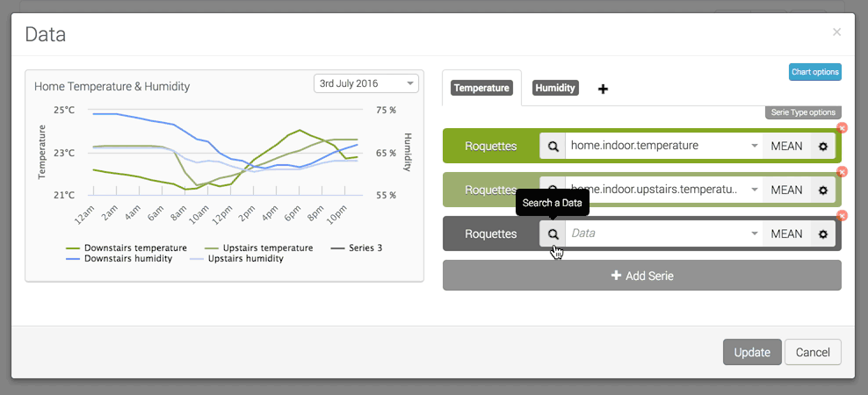The image size is (868, 395).
Task: Click gear icon on the empty Data serie
Action: pyautogui.click(x=823, y=234)
